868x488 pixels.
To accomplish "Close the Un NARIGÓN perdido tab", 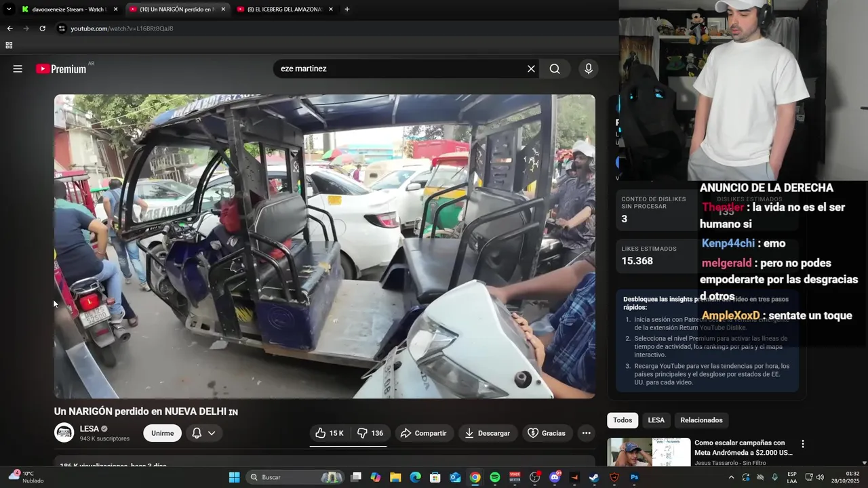I will point(223,9).
